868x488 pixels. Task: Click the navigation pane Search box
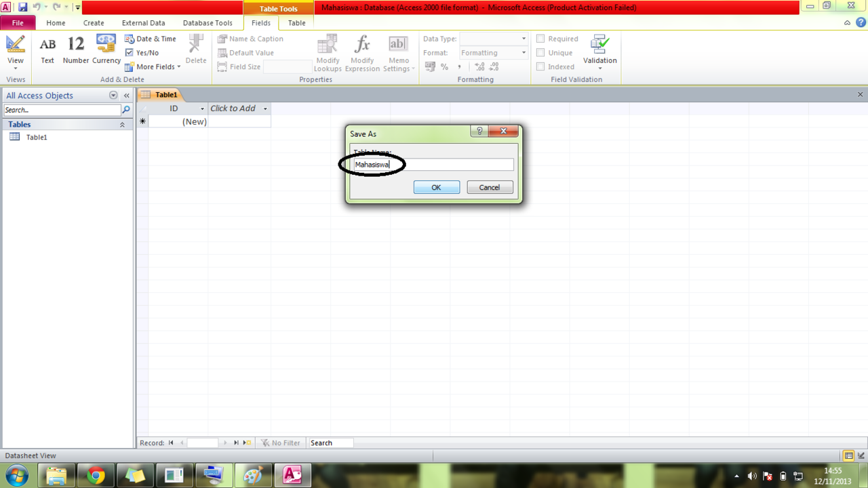click(x=62, y=110)
